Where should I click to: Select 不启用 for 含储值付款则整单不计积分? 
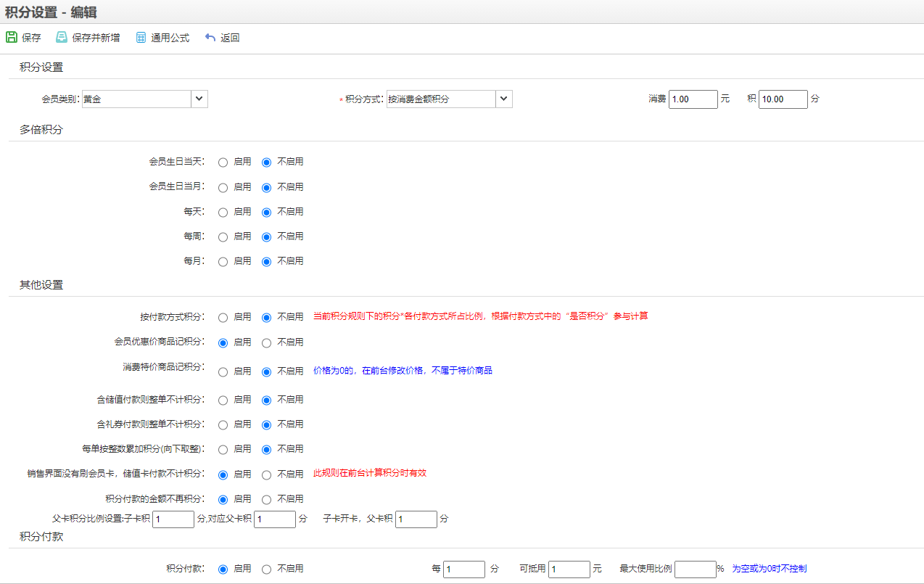click(x=267, y=400)
